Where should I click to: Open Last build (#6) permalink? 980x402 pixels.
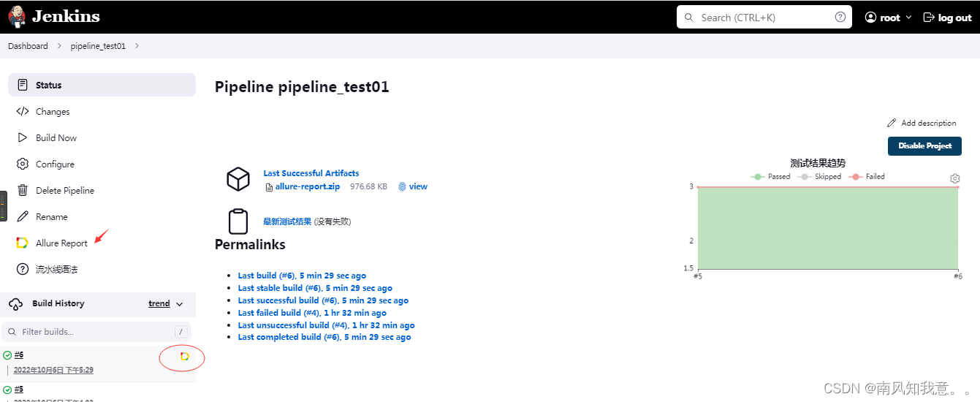(x=302, y=276)
